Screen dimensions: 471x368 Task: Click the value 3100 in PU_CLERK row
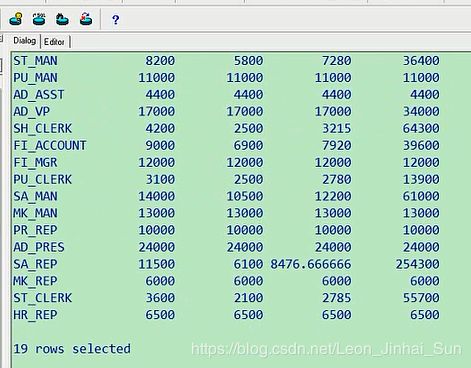point(160,179)
